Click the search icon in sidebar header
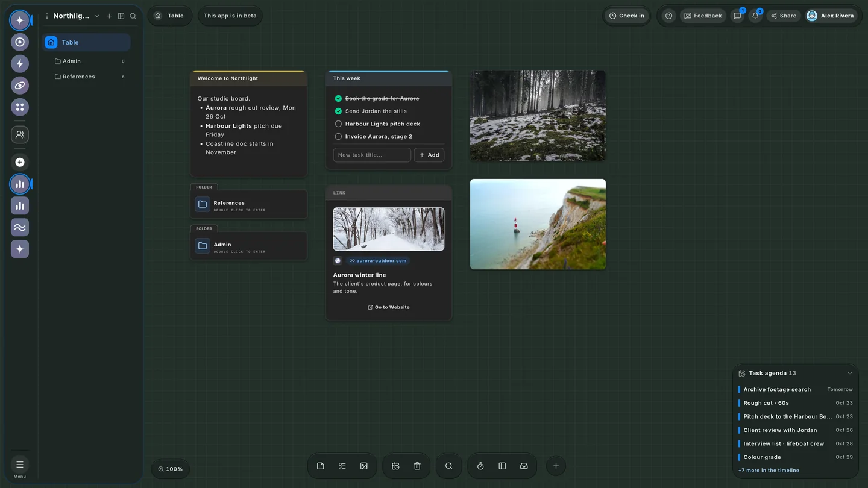Viewport: 868px width, 488px height. (133, 16)
